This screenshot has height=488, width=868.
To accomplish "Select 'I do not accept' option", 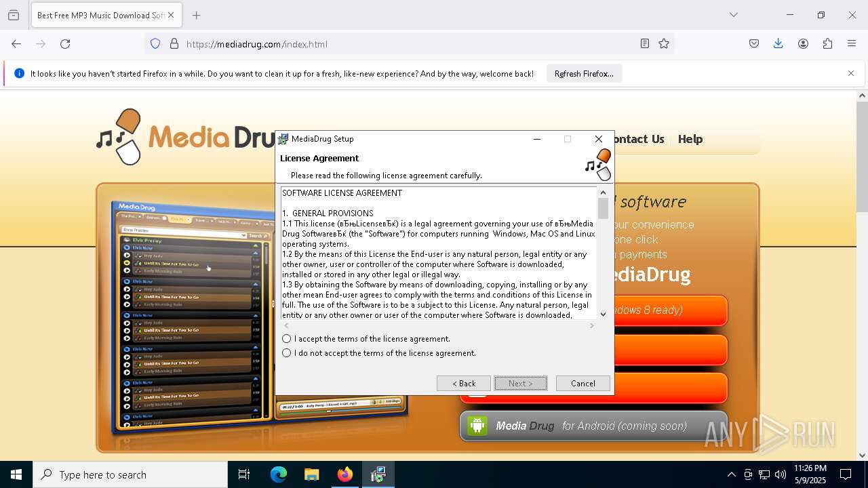I will pyautogui.click(x=286, y=352).
